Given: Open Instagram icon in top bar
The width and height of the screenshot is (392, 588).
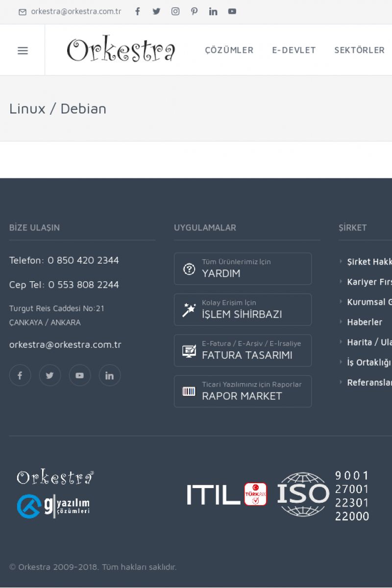Looking at the screenshot, I should (175, 11).
